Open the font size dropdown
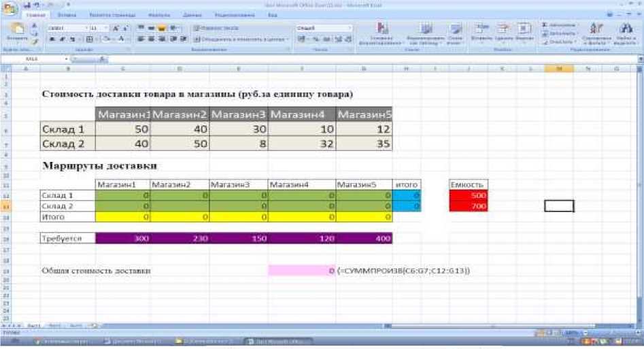The image size is (644, 349). 106,28
